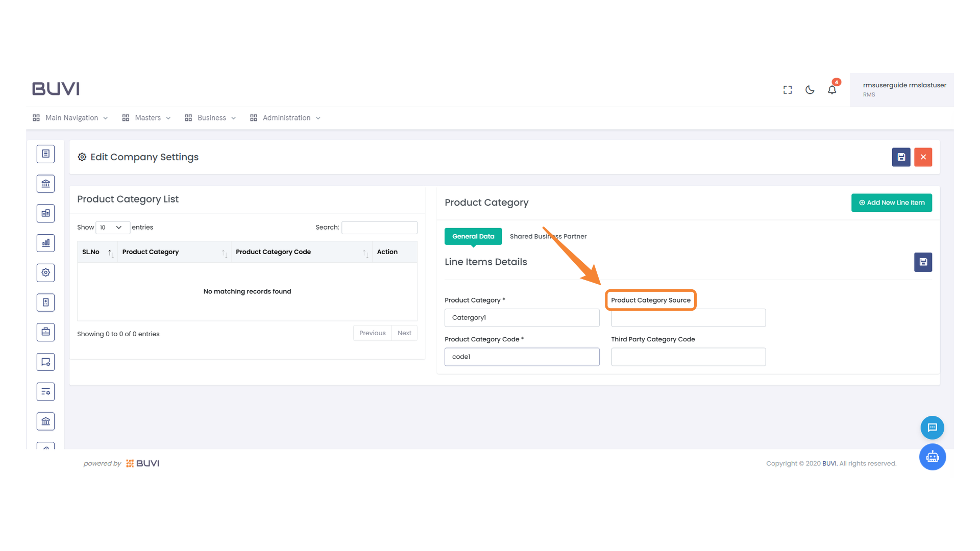Toggle dark mode moon icon
980x551 pixels.
[810, 90]
